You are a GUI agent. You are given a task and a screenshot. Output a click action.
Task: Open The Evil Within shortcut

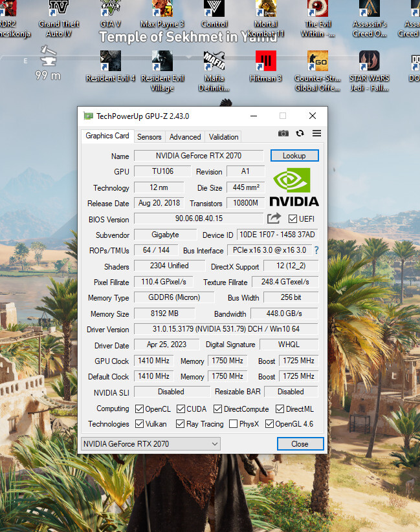[x=318, y=19]
